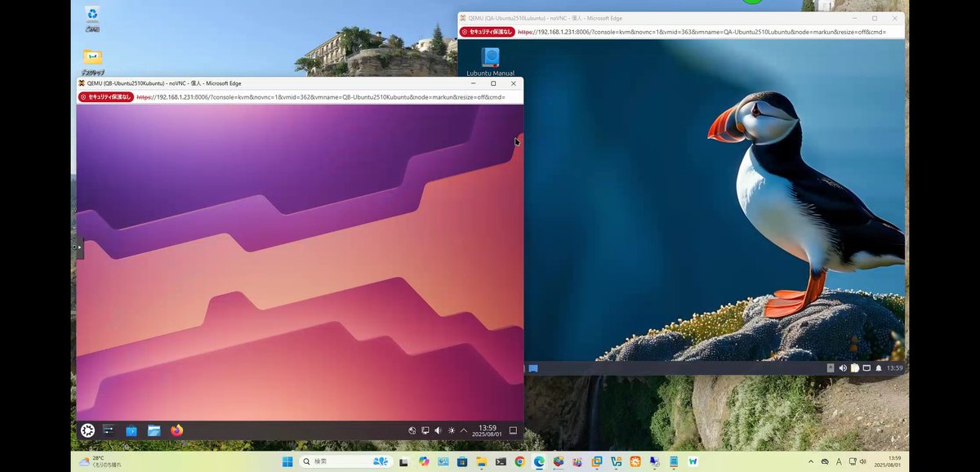
Task: Launch the Discover store in the Kubuntu panel
Action: (131, 430)
